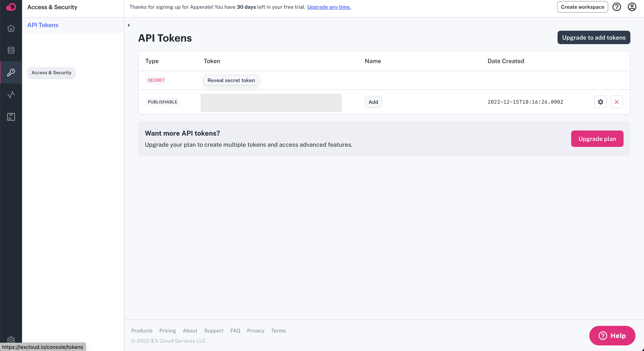Click the Access & Security panel title

point(52,7)
